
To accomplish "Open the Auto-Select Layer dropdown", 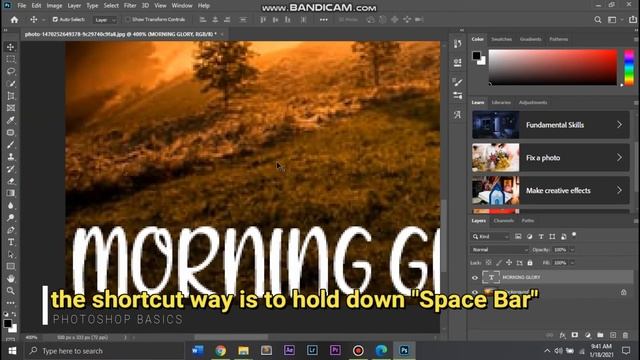I will click(105, 20).
